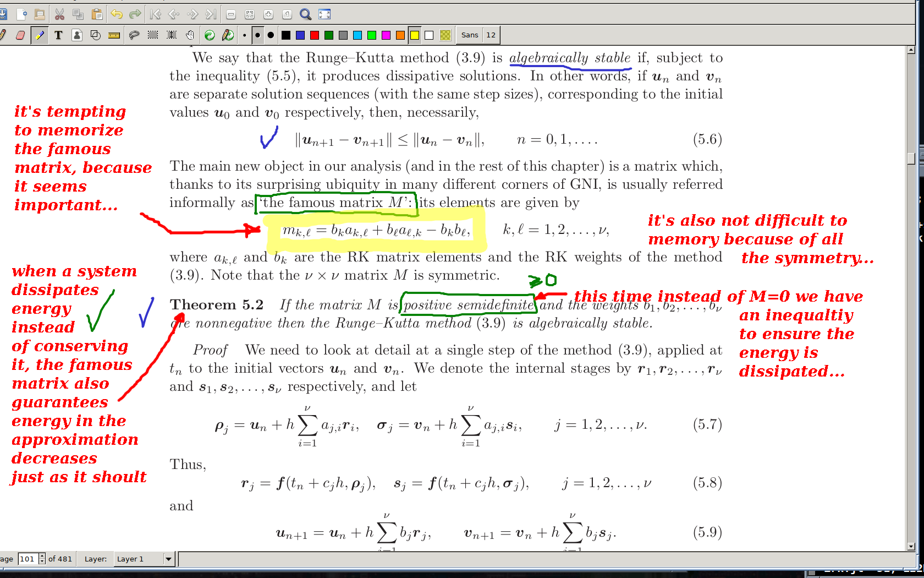This screenshot has height=578, width=924.
Task: Pick the Hand tool
Action: [x=190, y=35]
